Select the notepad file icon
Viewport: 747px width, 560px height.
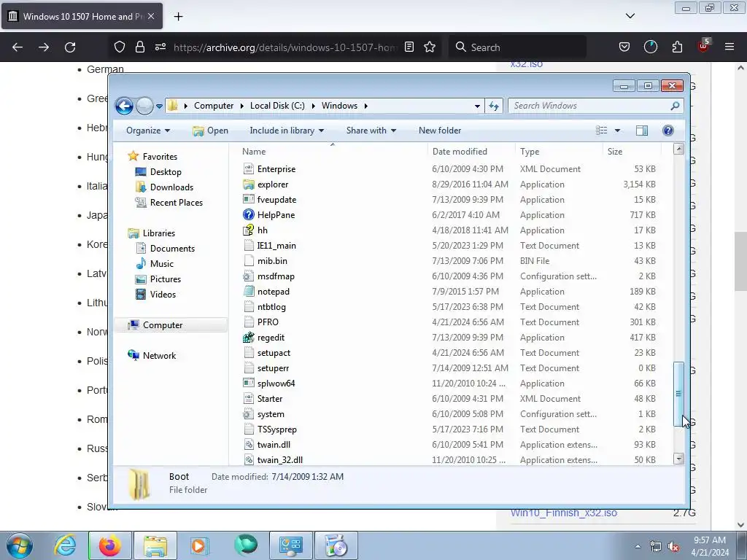pos(248,292)
